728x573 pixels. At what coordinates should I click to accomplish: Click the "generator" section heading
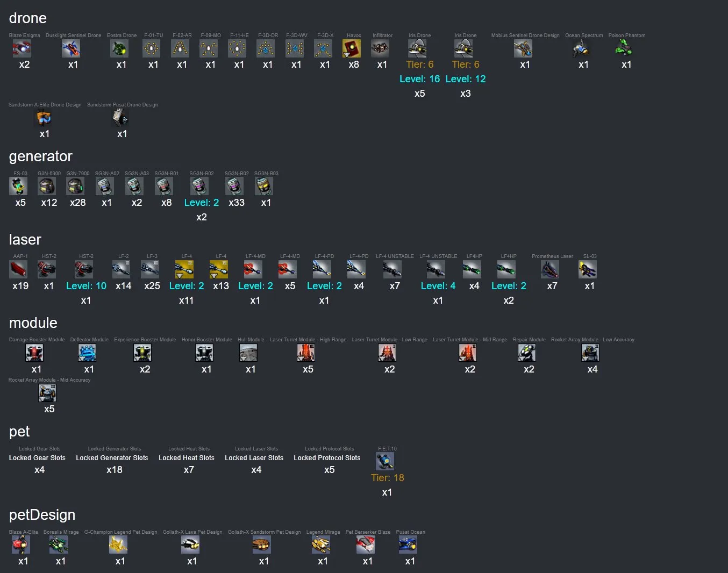pyautogui.click(x=40, y=156)
